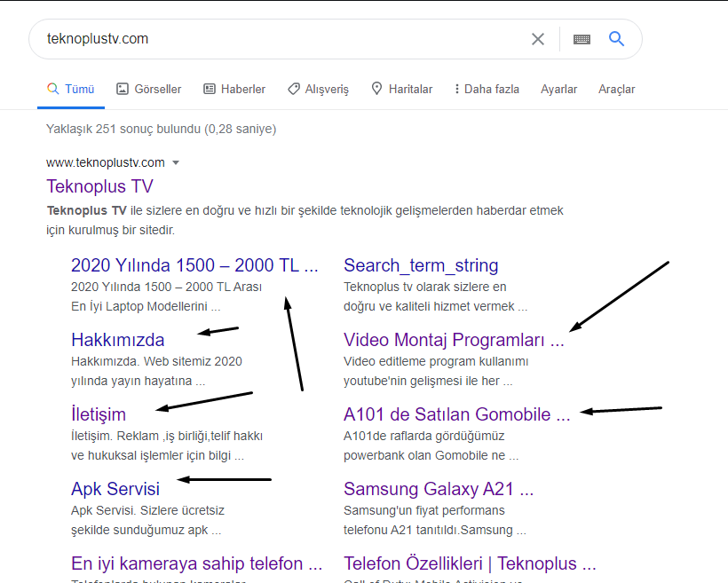The width and height of the screenshot is (728, 583).
Task: Click the Tümü magnifier icon
Action: pyautogui.click(x=53, y=89)
